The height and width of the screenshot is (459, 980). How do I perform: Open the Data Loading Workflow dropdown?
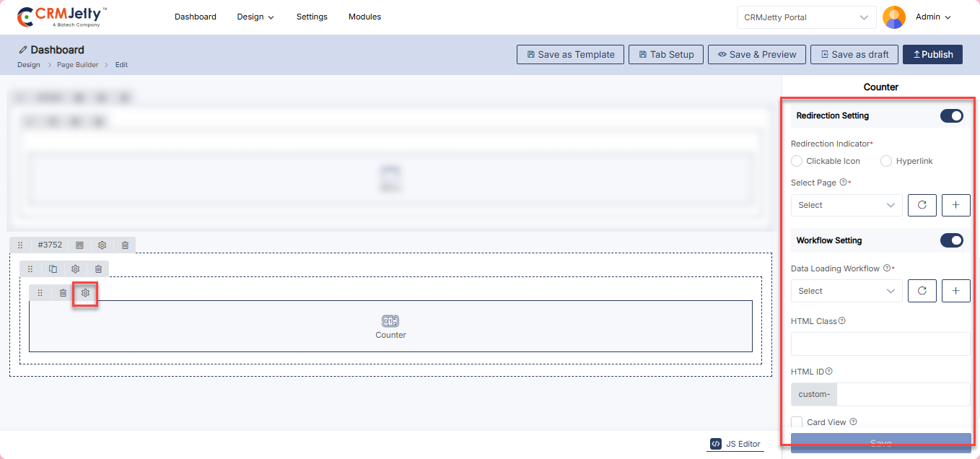click(x=846, y=291)
